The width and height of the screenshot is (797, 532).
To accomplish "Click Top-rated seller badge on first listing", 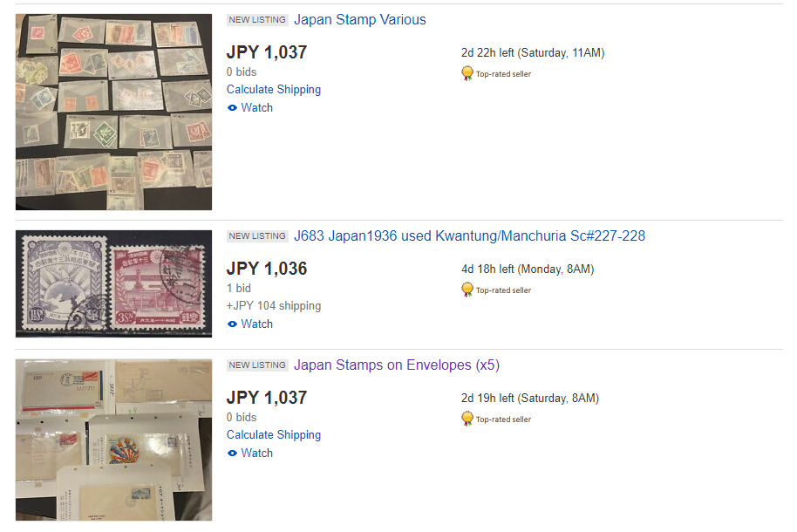I will 497,74.
